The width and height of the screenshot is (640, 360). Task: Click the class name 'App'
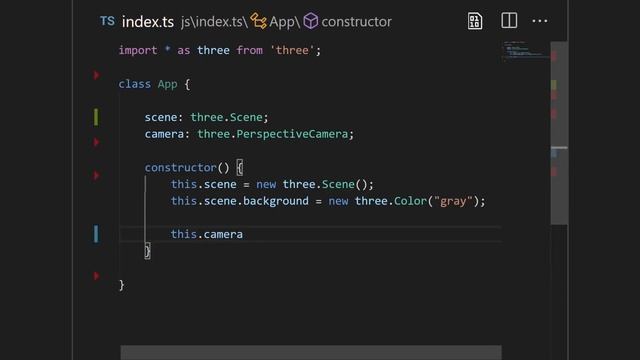[167, 84]
